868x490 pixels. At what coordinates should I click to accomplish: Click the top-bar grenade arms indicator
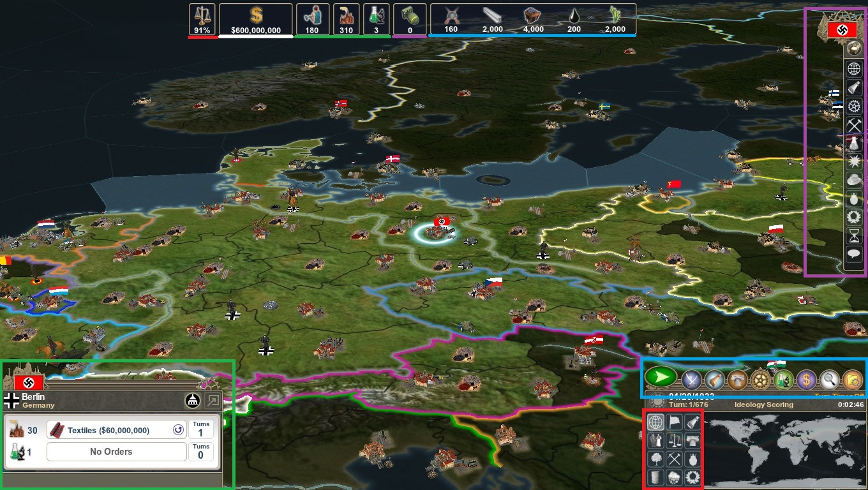point(410,20)
